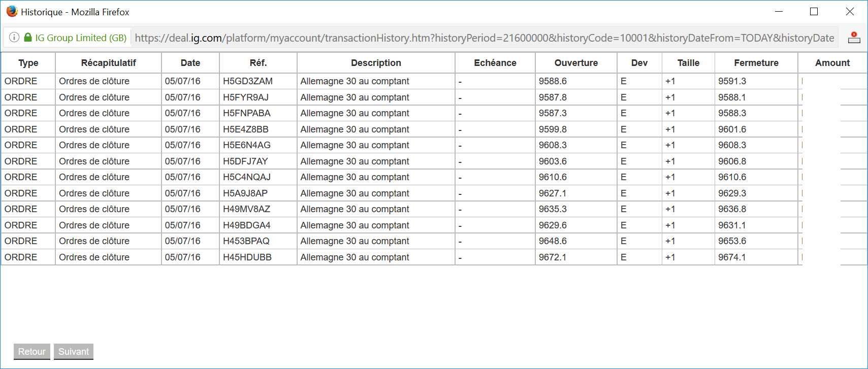Click the opening price 9629.6
The width and height of the screenshot is (868, 369).
pos(553,225)
